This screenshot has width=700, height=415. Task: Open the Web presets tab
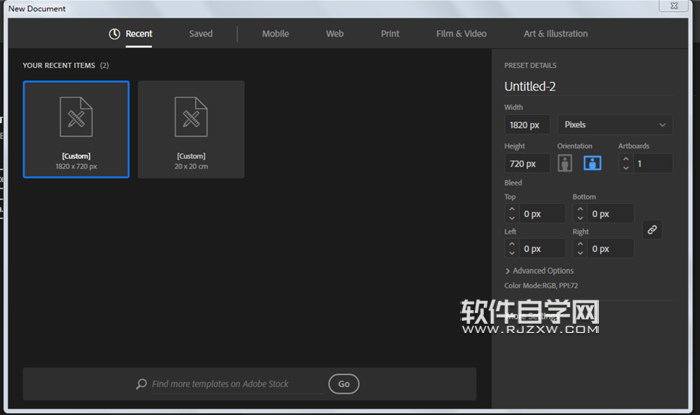pyautogui.click(x=334, y=34)
